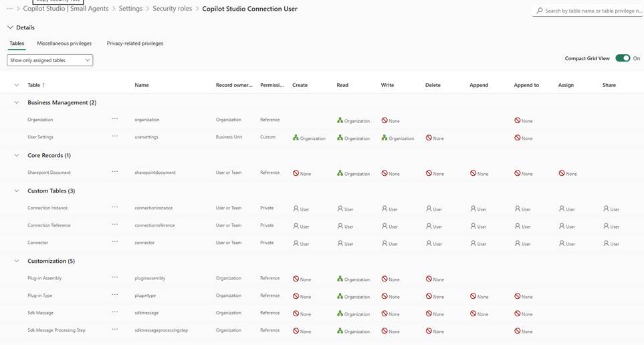This screenshot has height=345, width=644.
Task: Turn off Compact Grid View toggle
Action: point(622,58)
